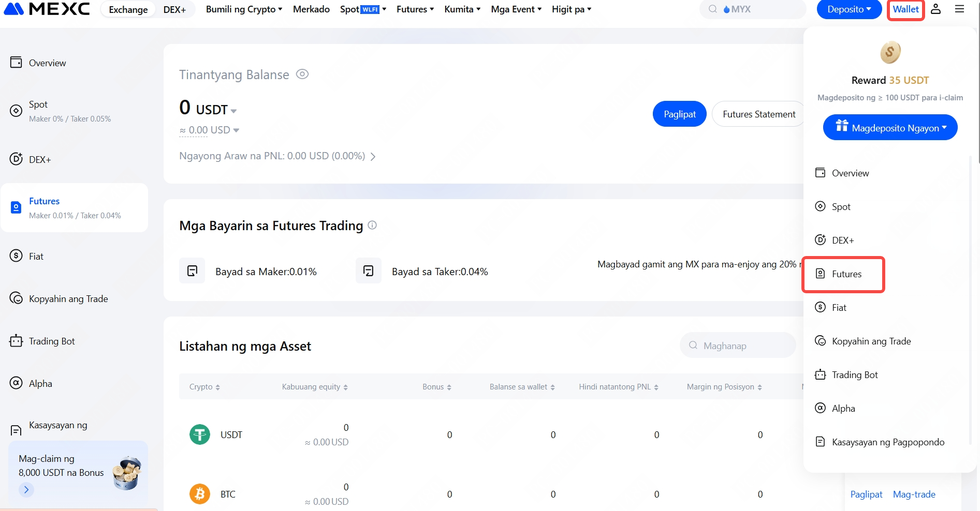Open the hamburger menu icon

pos(959,9)
